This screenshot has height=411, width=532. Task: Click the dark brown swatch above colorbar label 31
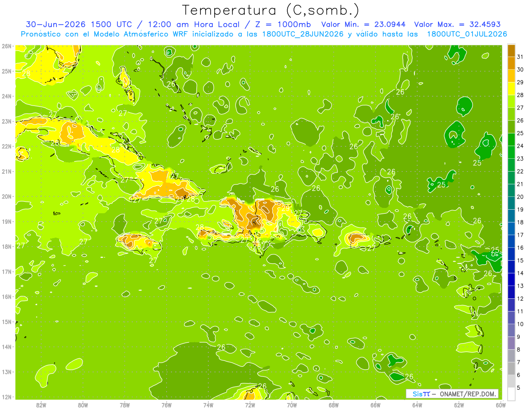click(511, 51)
